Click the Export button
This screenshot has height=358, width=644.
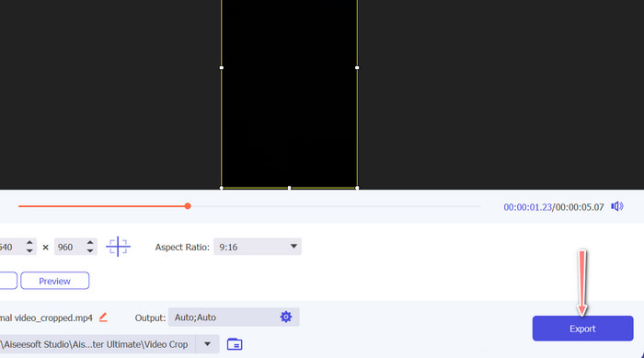pos(582,329)
